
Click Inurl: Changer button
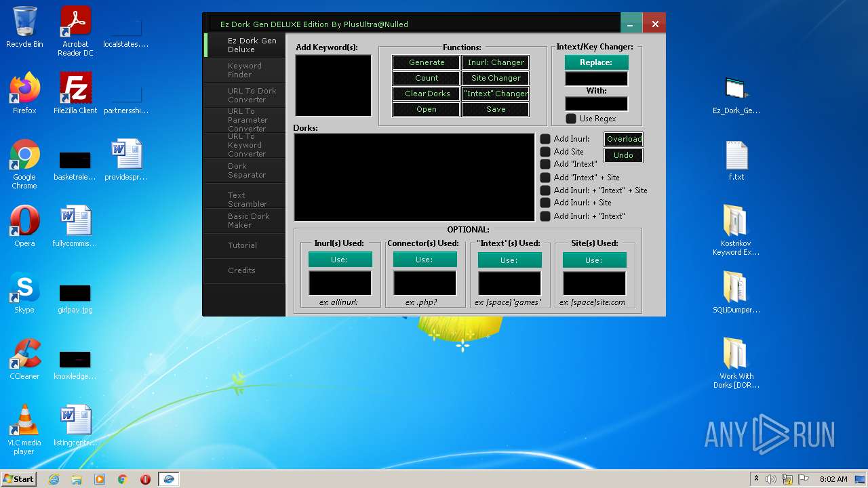(496, 62)
